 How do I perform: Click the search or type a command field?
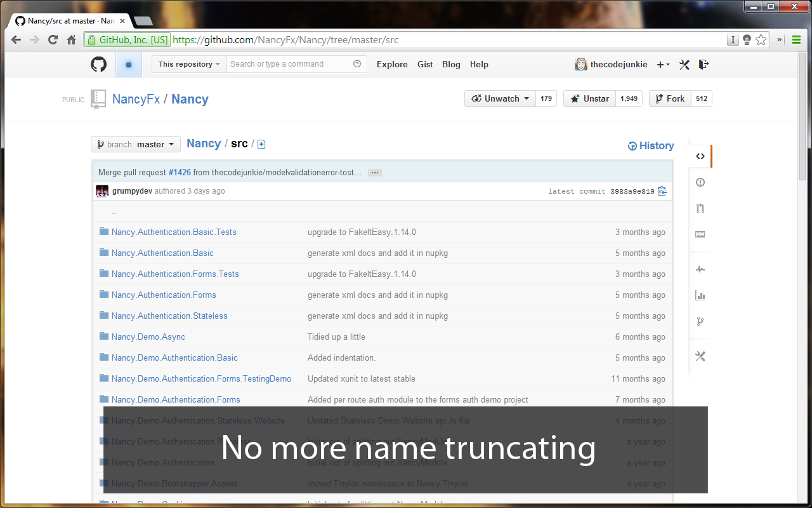(x=296, y=64)
